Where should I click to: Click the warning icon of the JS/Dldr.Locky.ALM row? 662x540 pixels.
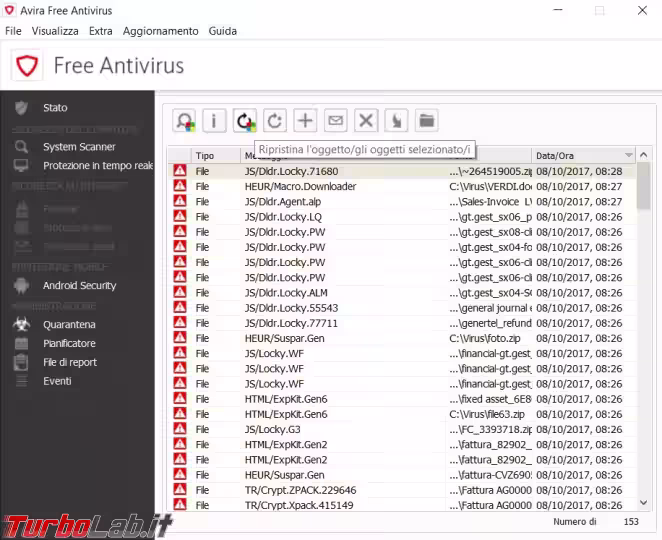[180, 293]
